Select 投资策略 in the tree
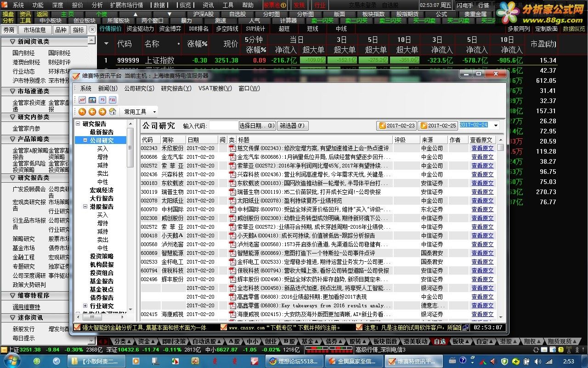 point(102,256)
